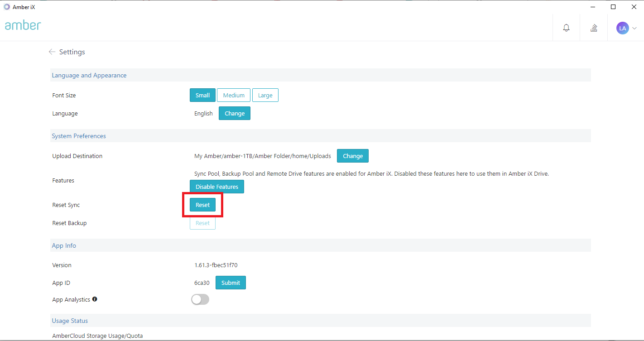The image size is (644, 341).
Task: Click the AmberCloud Storage Usage/Quota label
Action: pos(97,336)
